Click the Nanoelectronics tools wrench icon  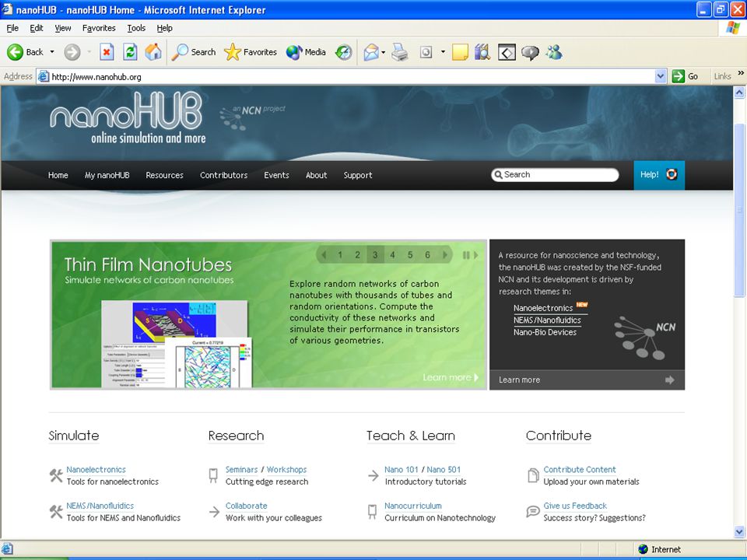coord(56,475)
